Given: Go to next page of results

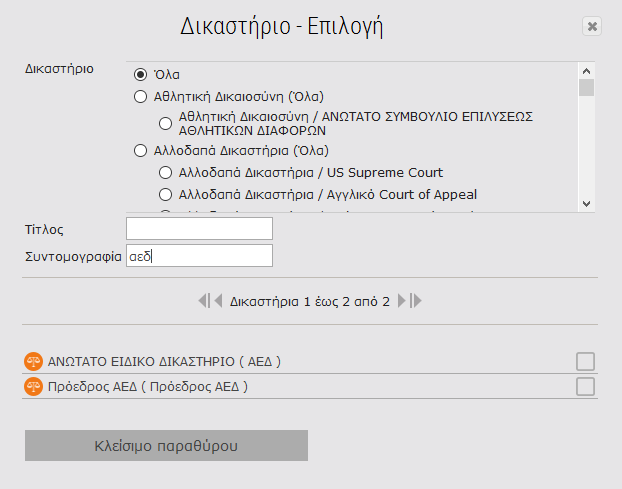Looking at the screenshot, I should point(403,300).
